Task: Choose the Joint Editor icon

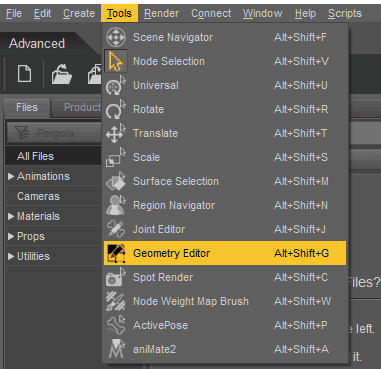Action: coord(116,229)
